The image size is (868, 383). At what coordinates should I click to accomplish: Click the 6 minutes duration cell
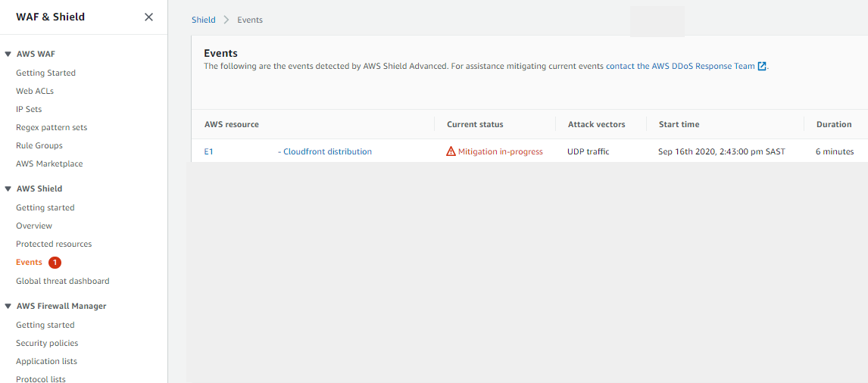(835, 151)
